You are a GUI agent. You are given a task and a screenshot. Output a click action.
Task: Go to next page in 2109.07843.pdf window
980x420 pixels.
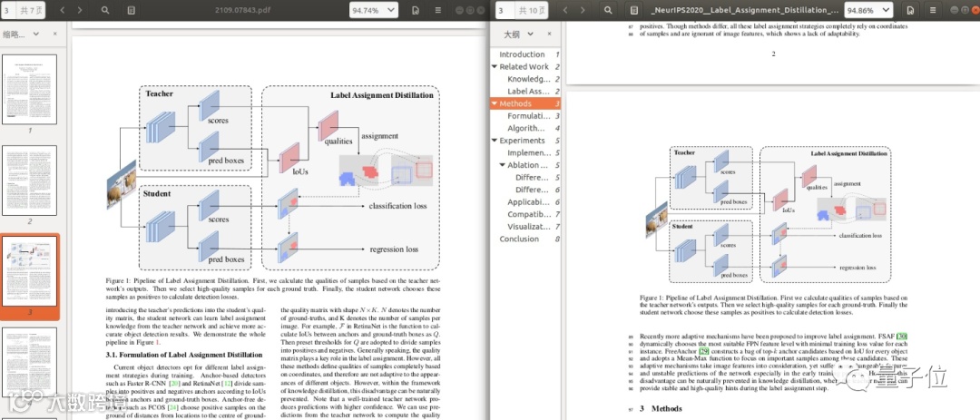click(79, 10)
